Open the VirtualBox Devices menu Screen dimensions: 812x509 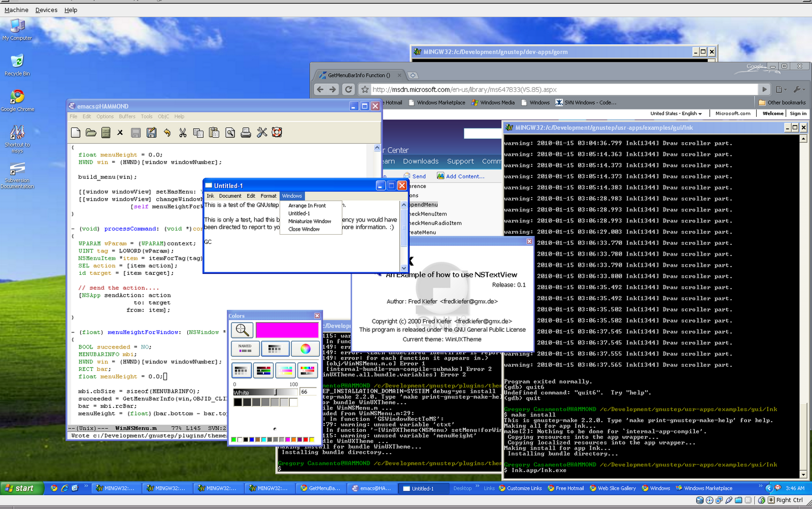[x=46, y=10]
